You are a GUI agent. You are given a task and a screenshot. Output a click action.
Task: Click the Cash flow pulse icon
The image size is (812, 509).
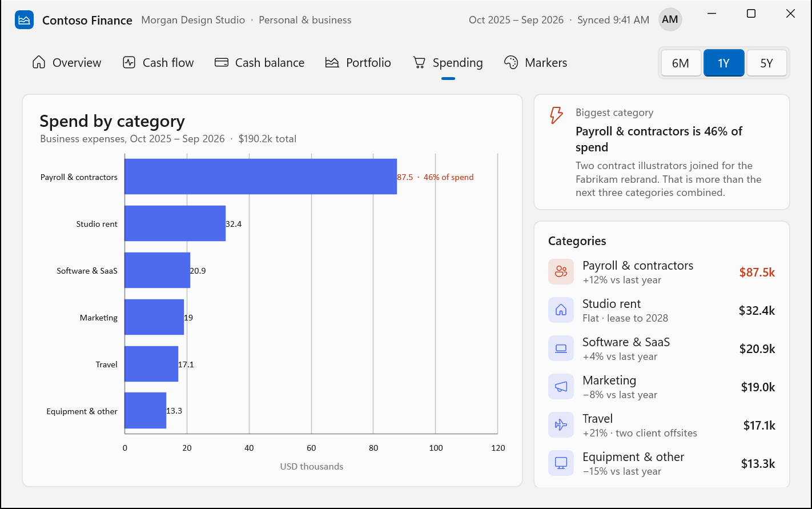tap(129, 62)
